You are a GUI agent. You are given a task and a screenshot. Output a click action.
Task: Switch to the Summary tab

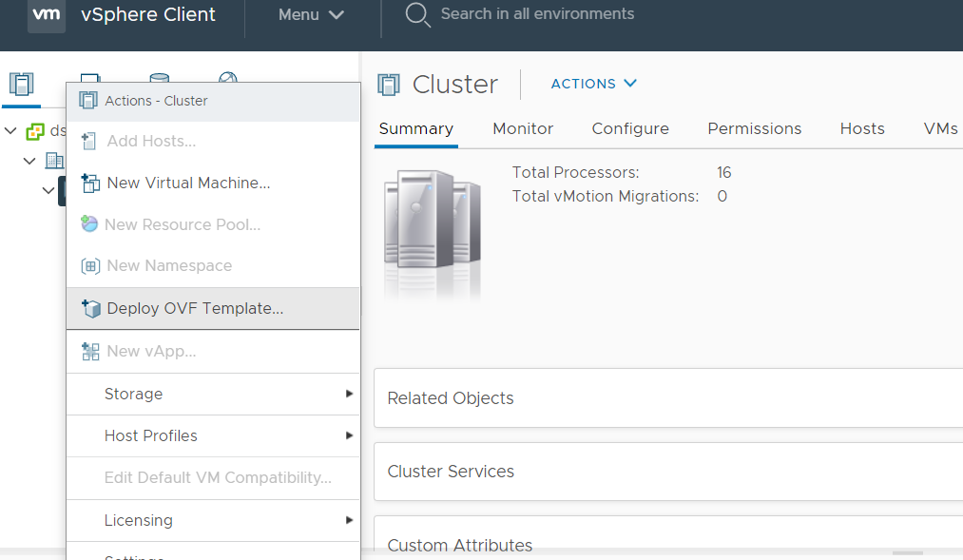pyautogui.click(x=416, y=129)
